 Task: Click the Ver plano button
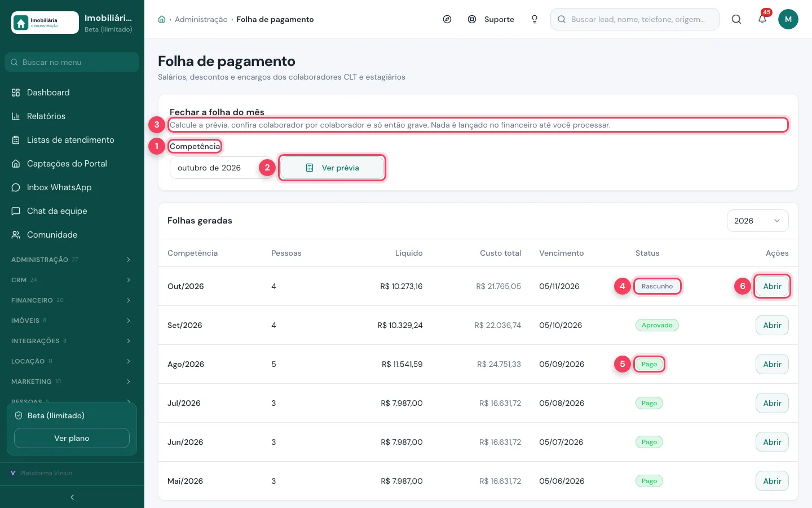coord(72,438)
